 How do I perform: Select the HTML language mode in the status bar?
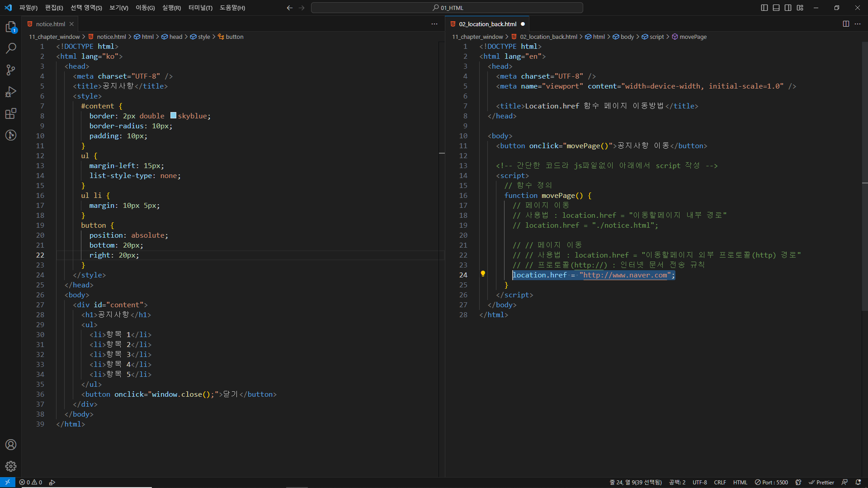(x=740, y=482)
